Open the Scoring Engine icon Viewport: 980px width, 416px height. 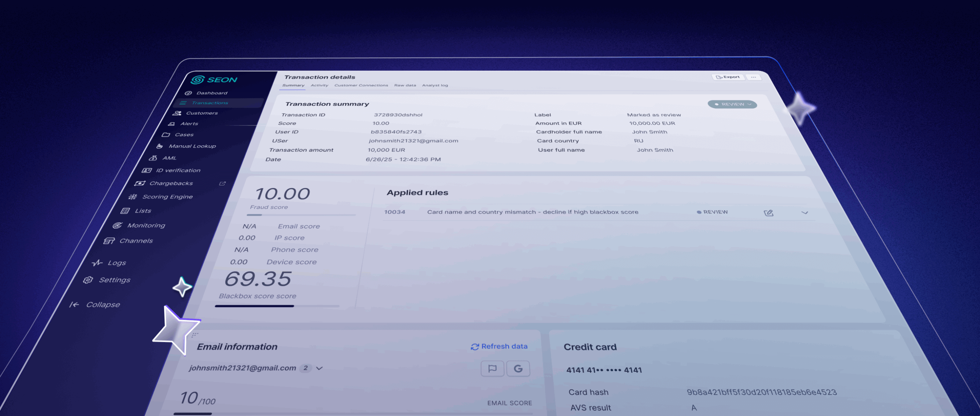(x=132, y=197)
